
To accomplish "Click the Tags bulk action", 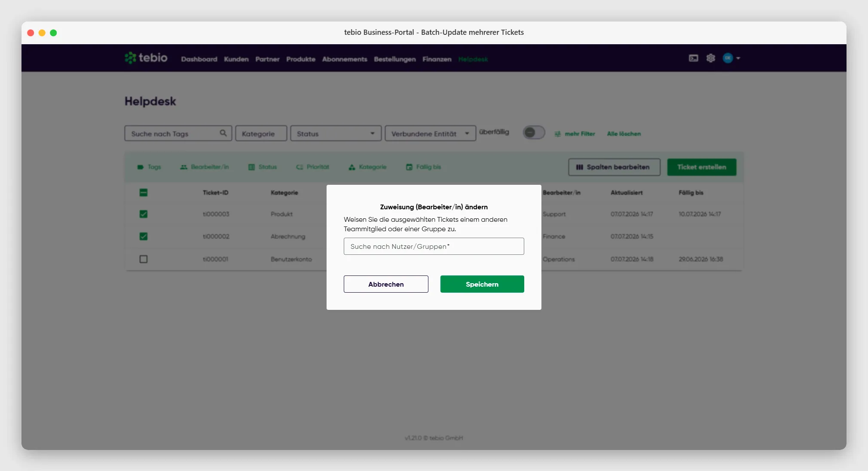I will 149,167.
